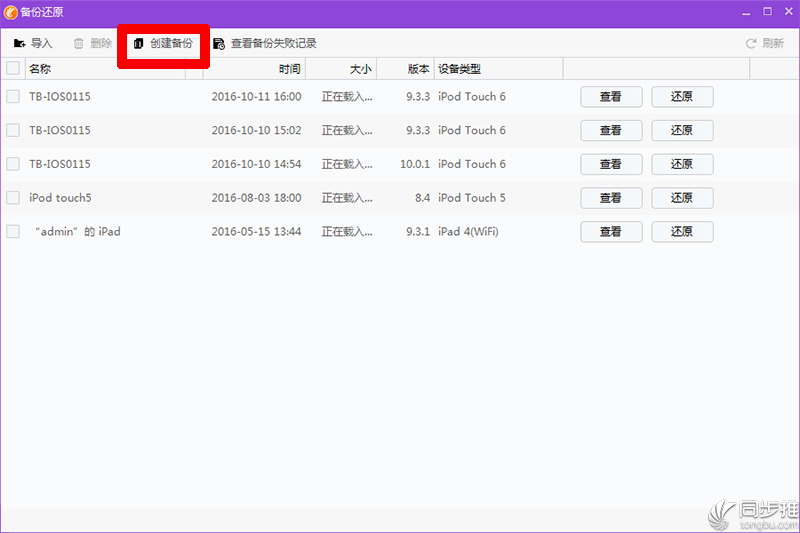Click the 删除 trash can icon

(79, 43)
